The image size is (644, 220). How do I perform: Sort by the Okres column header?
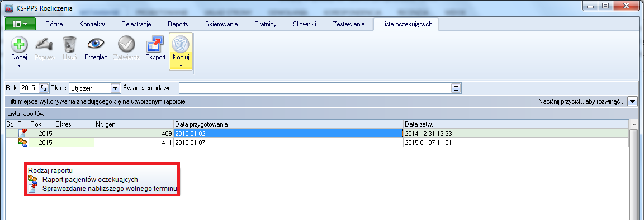pyautogui.click(x=74, y=124)
